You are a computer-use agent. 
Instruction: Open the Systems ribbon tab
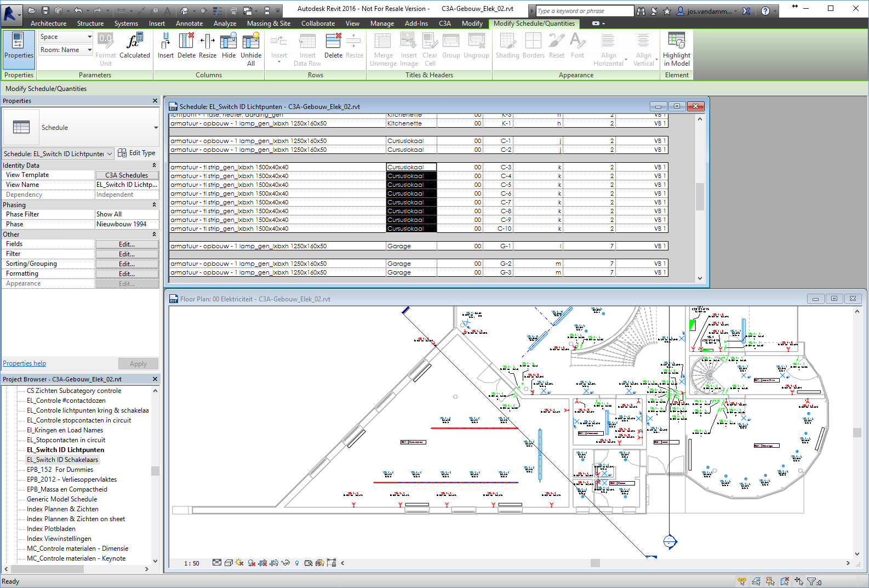tap(126, 24)
